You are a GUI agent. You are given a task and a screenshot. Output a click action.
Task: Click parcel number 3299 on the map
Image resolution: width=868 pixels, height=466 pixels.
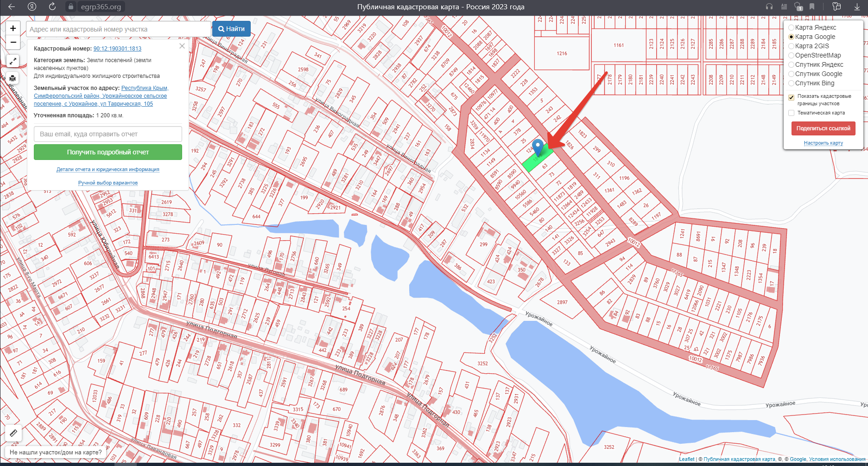275,445
